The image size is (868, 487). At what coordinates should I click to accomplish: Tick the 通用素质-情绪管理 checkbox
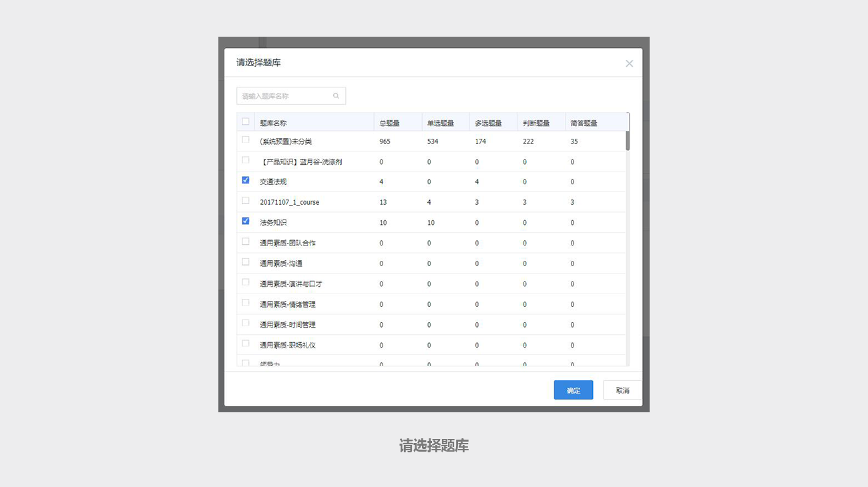tap(246, 303)
